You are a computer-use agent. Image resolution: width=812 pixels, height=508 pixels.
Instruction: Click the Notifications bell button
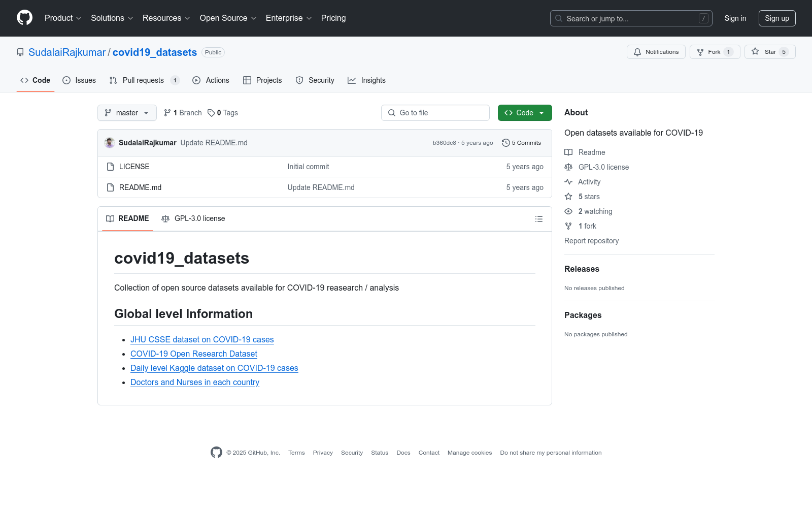(x=656, y=52)
